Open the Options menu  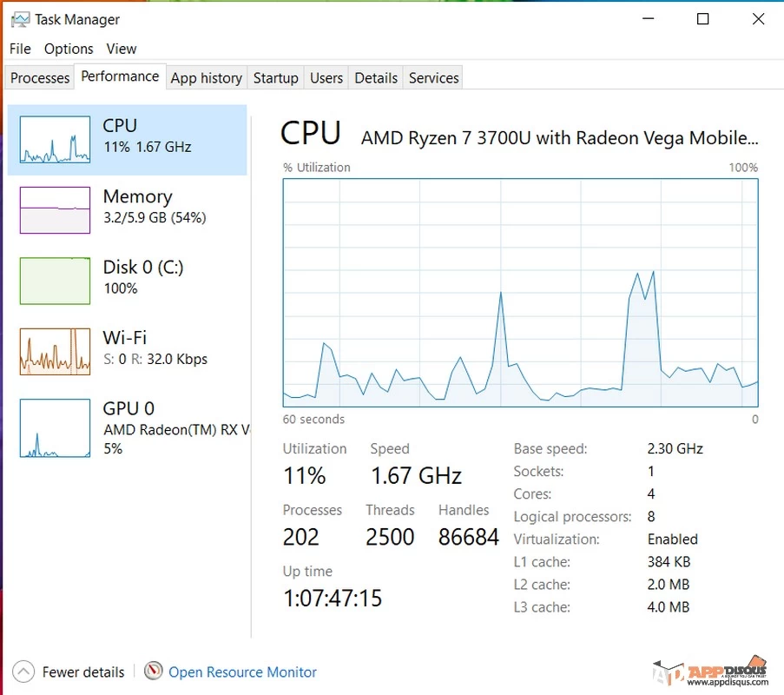(69, 49)
